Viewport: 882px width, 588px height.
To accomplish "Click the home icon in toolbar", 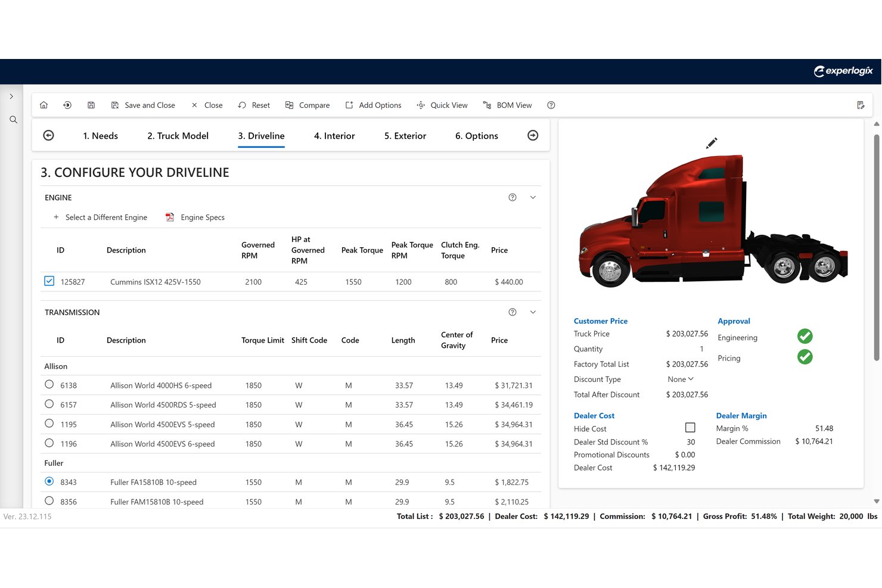I will 44,105.
